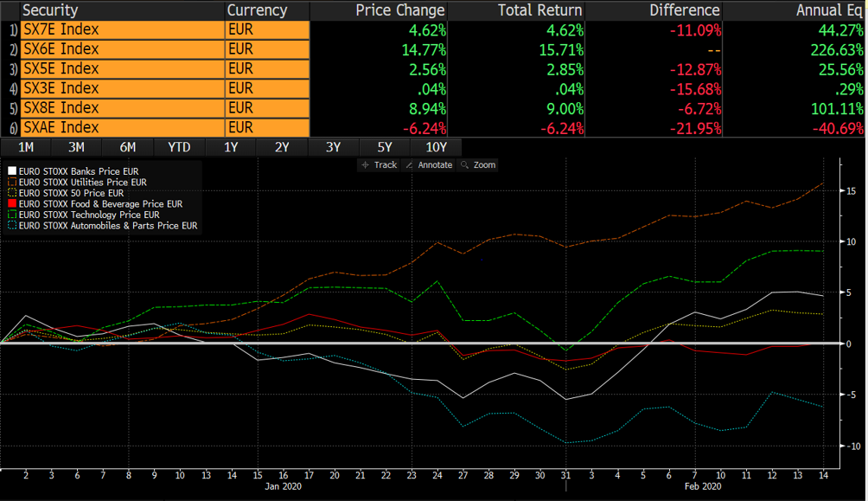Click the Zoom button label

484,165
